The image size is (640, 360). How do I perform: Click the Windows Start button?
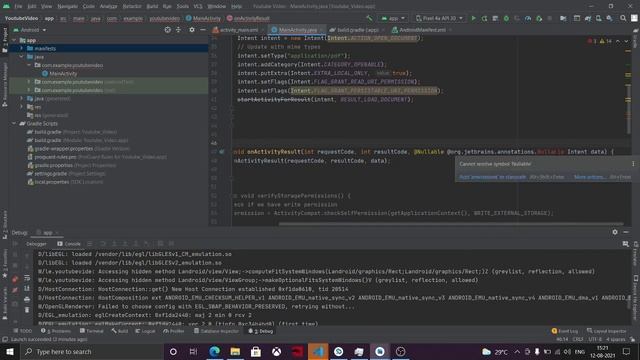click(9, 351)
